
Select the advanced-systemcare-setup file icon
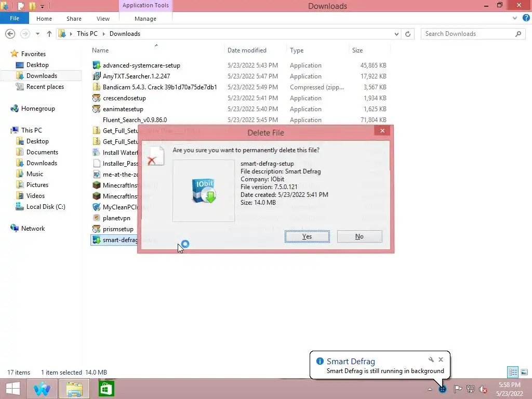pyautogui.click(x=97, y=65)
